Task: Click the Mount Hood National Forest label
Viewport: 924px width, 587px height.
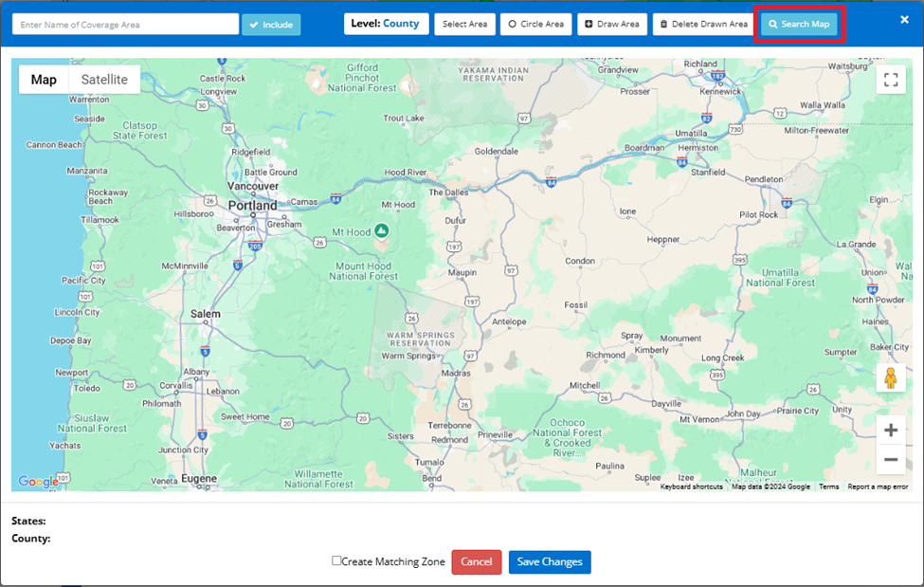Action: (364, 271)
